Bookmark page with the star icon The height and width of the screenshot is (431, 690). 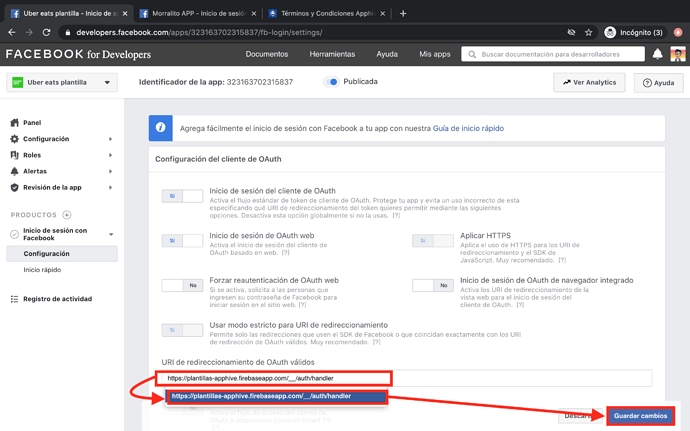[589, 32]
